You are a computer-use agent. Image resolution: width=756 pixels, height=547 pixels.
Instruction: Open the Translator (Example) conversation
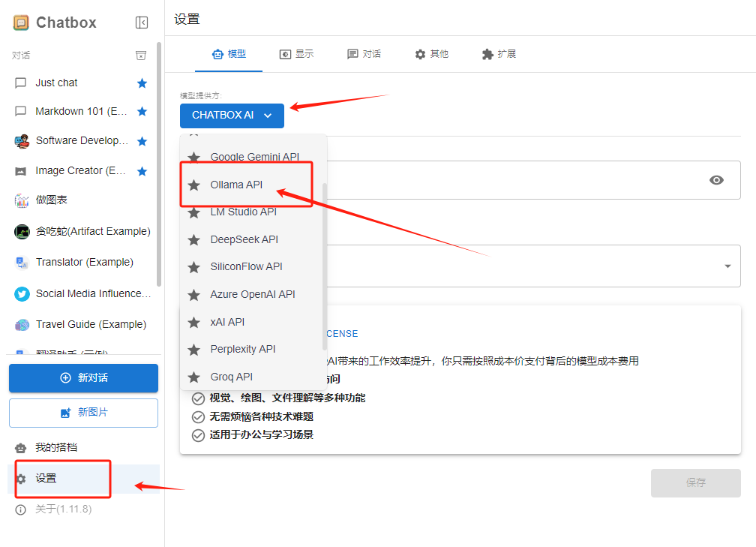tap(82, 263)
